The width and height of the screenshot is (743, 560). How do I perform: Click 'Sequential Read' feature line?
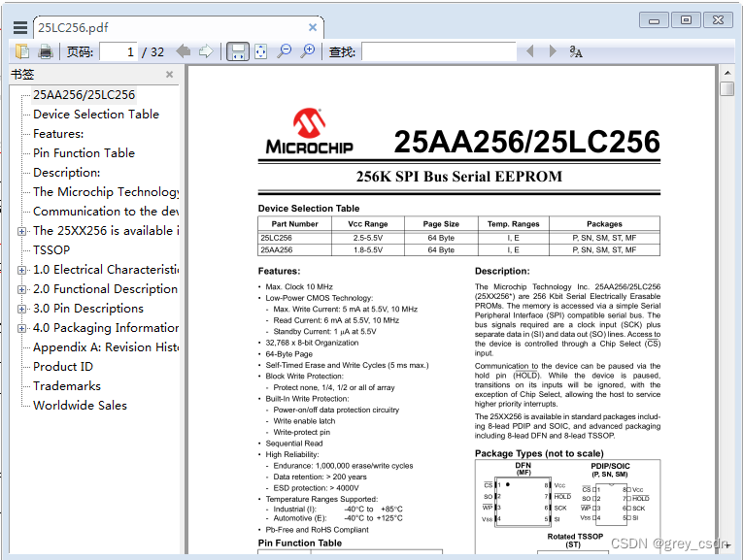[x=293, y=444]
